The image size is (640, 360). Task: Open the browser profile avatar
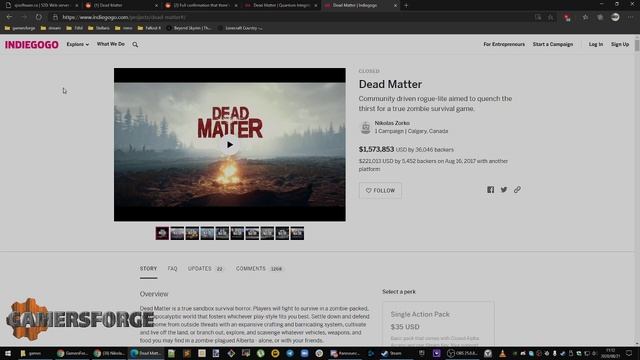615,17
